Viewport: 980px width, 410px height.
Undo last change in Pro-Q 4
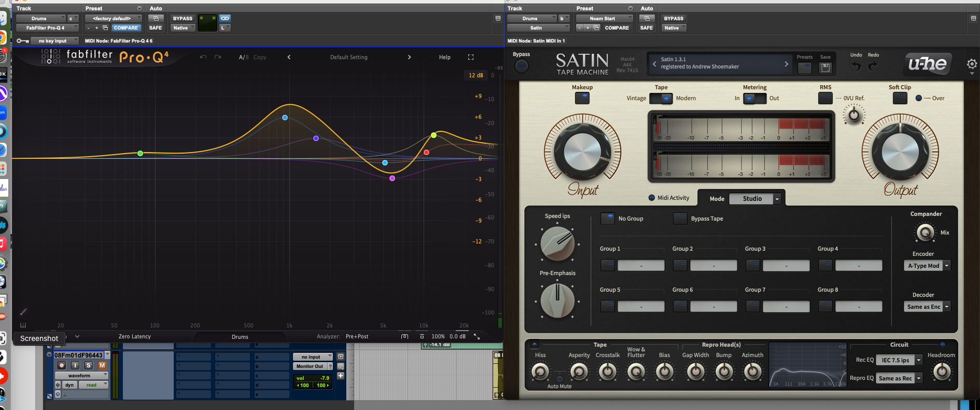click(x=203, y=57)
